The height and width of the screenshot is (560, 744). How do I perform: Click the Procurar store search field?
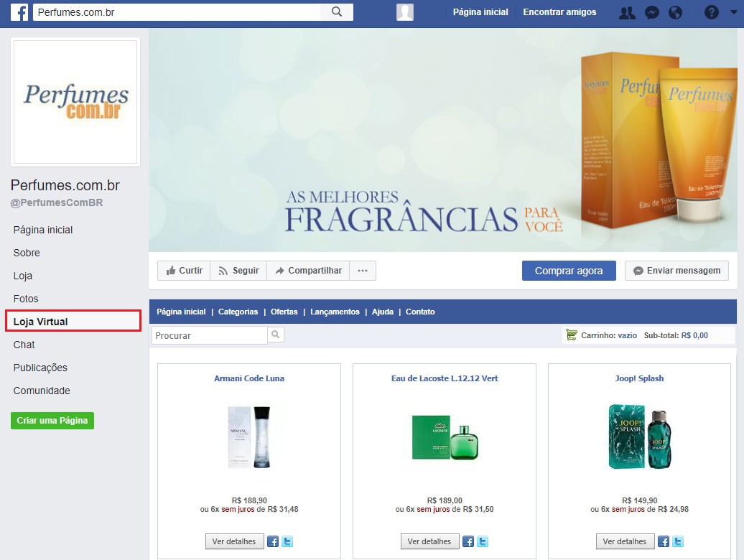209,335
